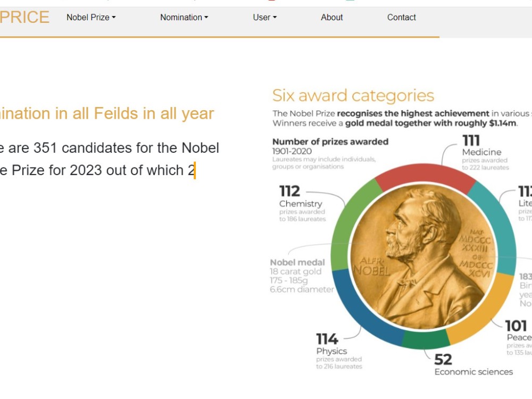Expand the Nomination dropdown menu
The width and height of the screenshot is (532, 399).
(x=184, y=18)
